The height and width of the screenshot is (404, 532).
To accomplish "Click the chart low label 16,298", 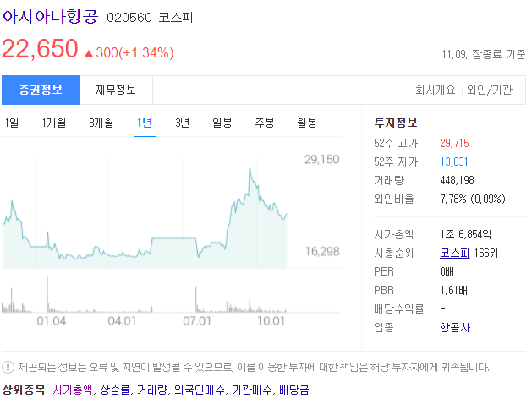I will tap(322, 252).
